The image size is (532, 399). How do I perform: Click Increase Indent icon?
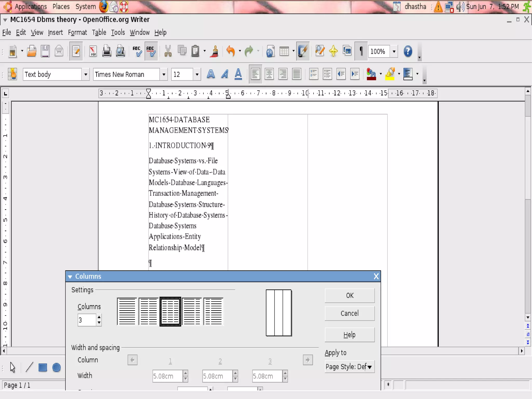(x=355, y=74)
